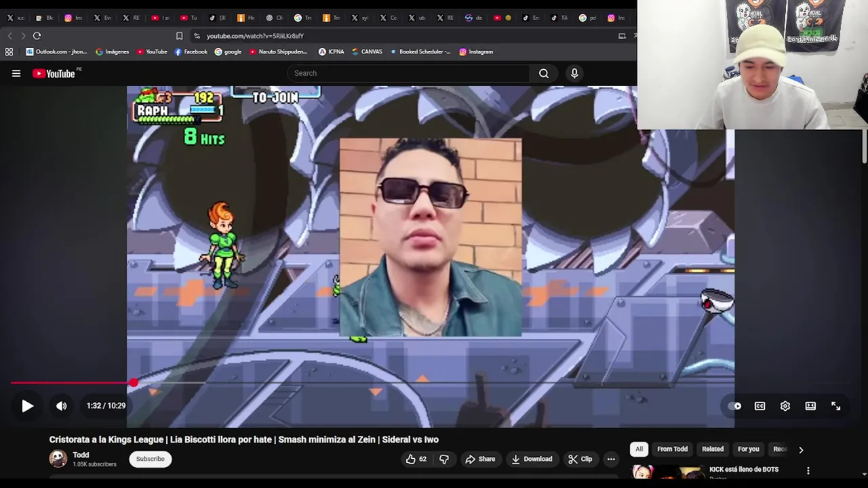The height and width of the screenshot is (488, 868).
Task: Reload the page in browser
Action: tap(37, 35)
